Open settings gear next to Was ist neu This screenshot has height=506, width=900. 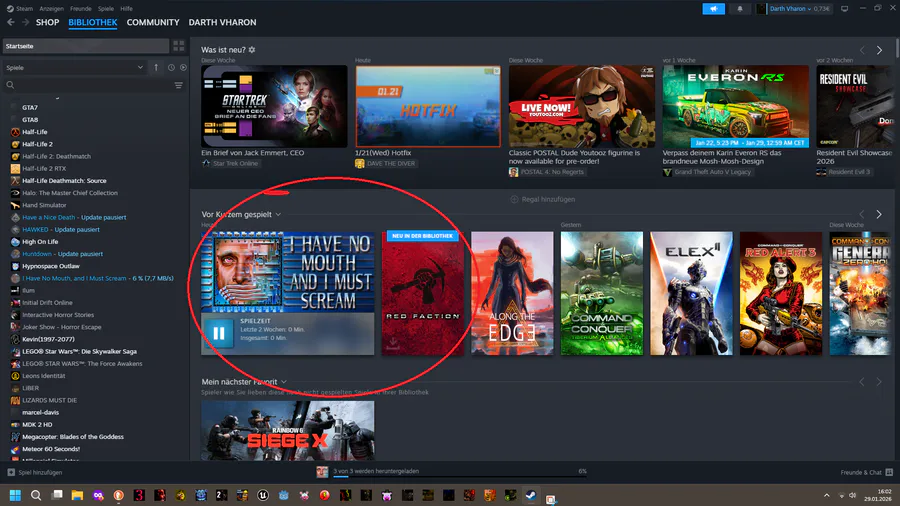click(252, 50)
